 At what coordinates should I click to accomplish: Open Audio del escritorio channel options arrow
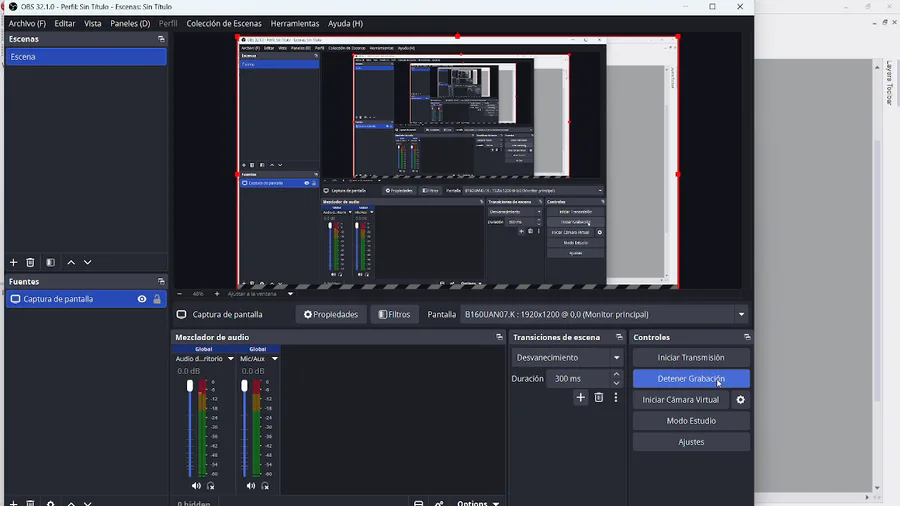pos(231,359)
